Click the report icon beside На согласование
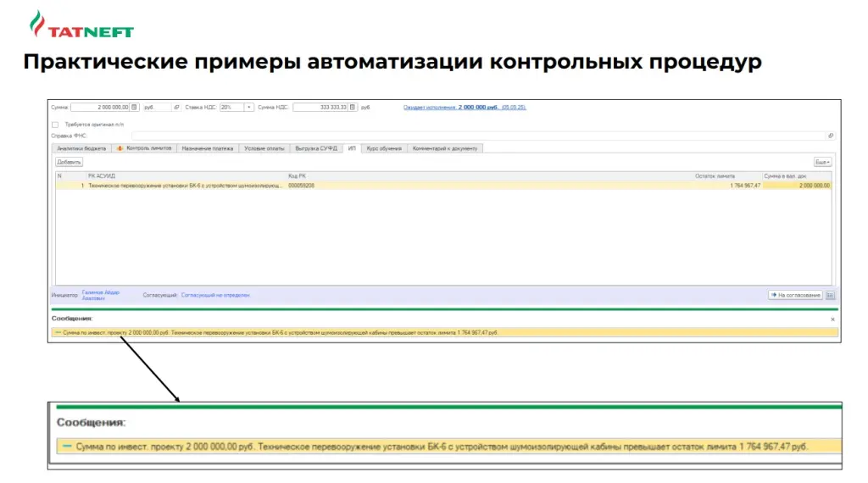 (830, 296)
